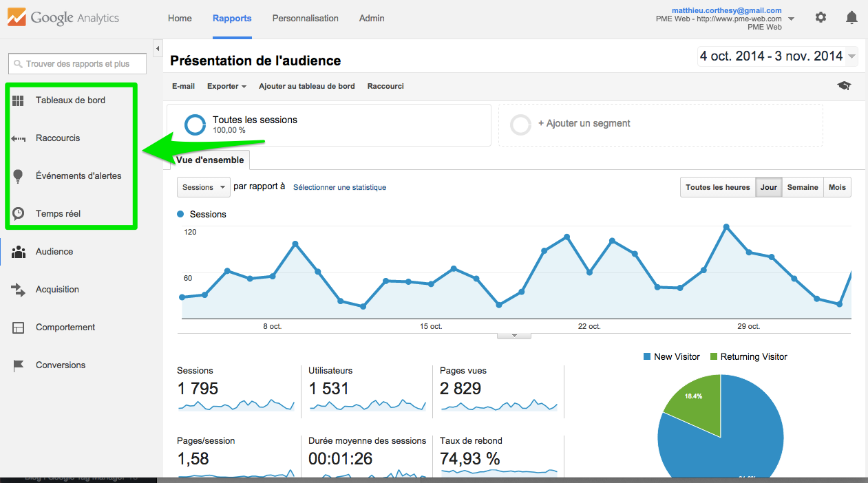Screen dimensions: 868x483
Task: Click Sélectionner une statistique link
Action: [339, 187]
